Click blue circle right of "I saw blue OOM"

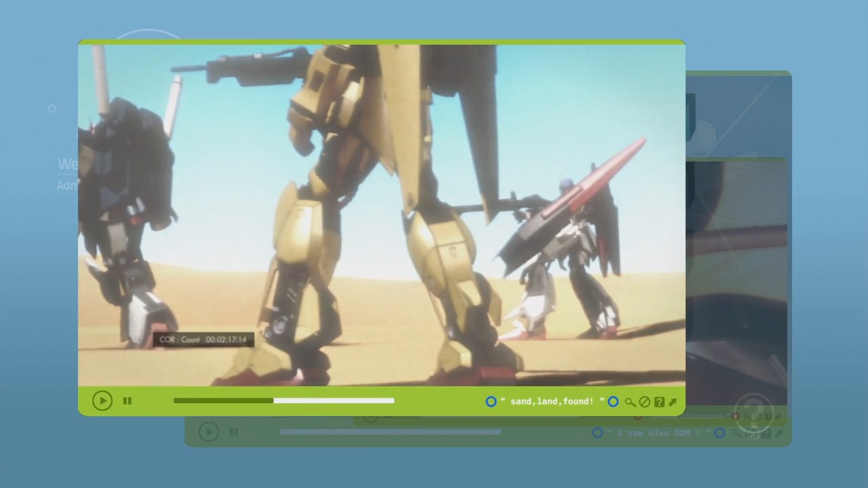click(719, 432)
